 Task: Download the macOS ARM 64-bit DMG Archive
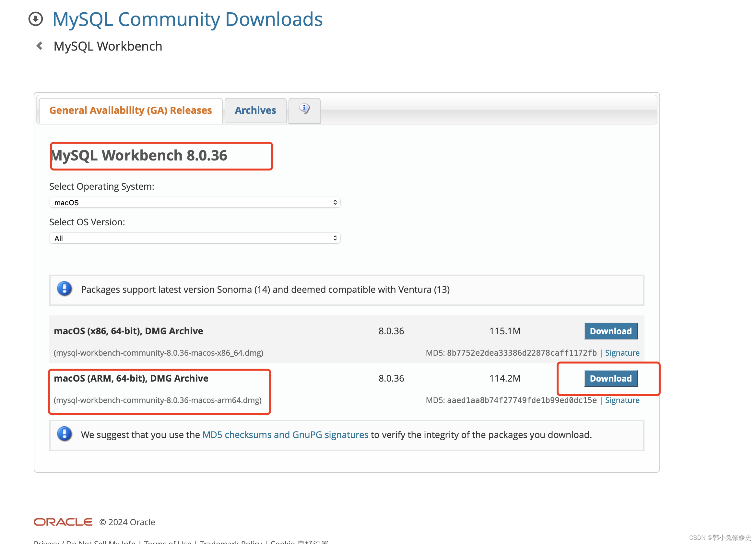pos(610,378)
